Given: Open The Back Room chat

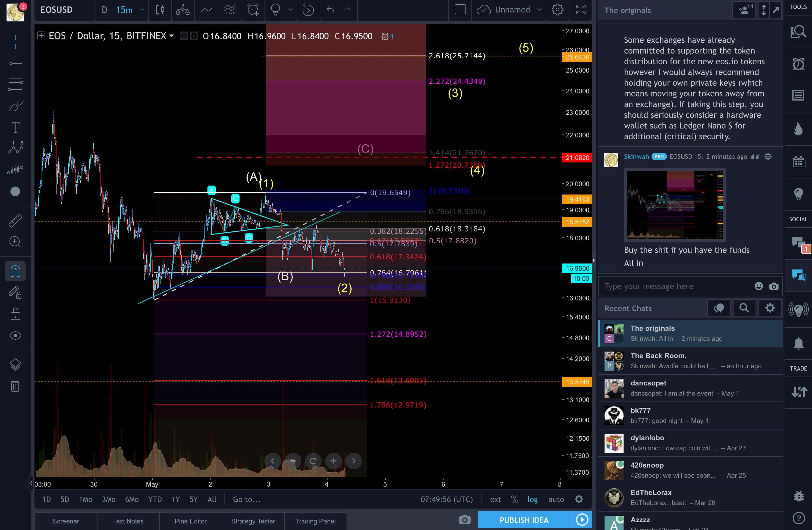Looking at the screenshot, I should click(690, 360).
